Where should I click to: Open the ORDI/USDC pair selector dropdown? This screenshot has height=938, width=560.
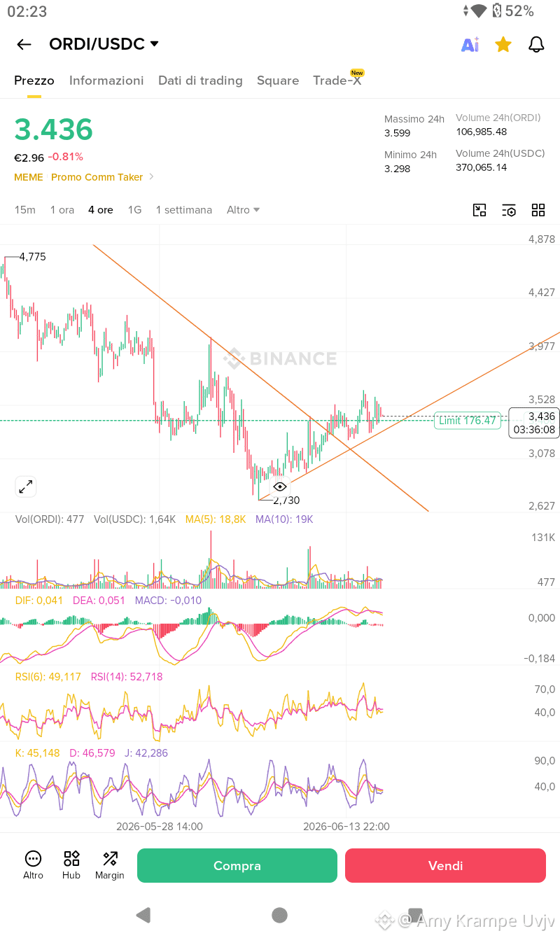point(104,44)
